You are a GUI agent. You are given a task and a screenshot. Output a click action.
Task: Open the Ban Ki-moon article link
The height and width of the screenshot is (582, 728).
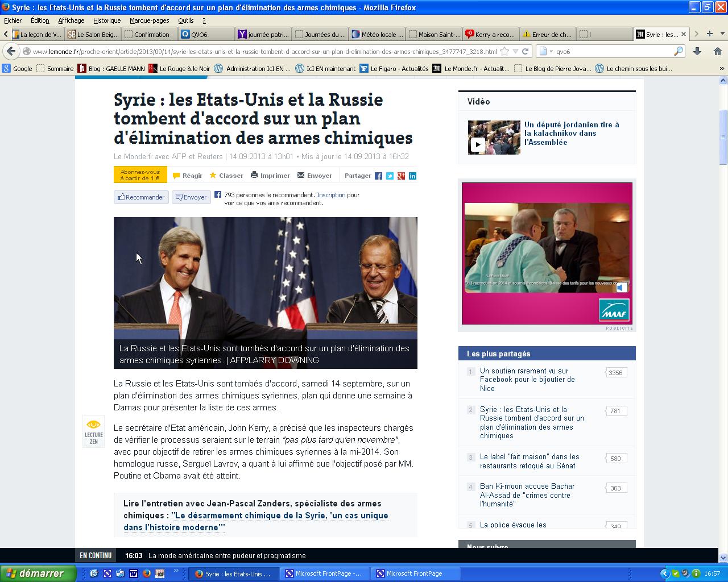click(x=527, y=495)
